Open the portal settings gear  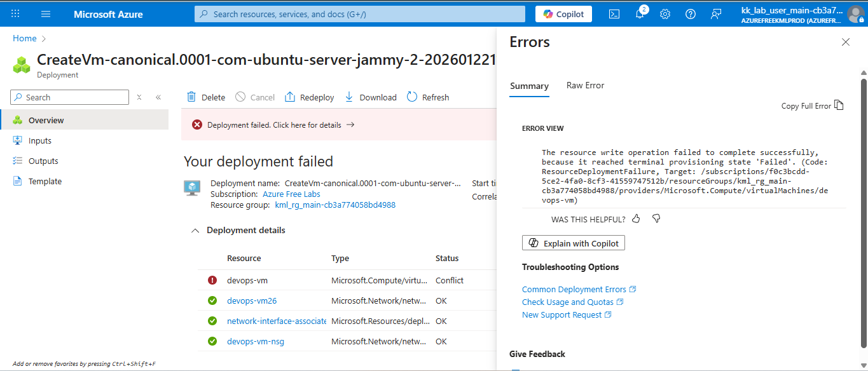665,14
